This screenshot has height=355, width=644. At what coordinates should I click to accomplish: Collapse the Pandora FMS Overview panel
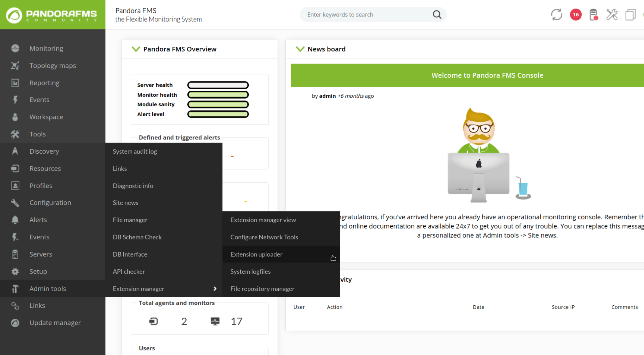point(136,49)
